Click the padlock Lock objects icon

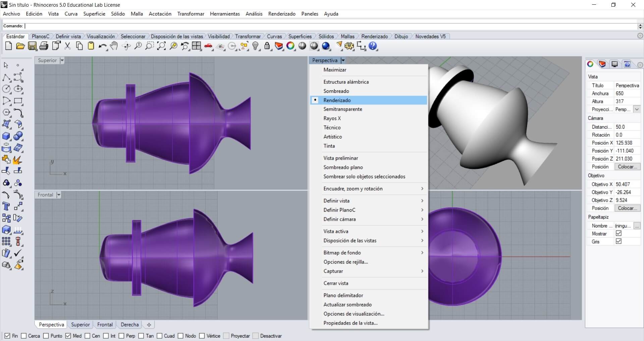point(267,46)
